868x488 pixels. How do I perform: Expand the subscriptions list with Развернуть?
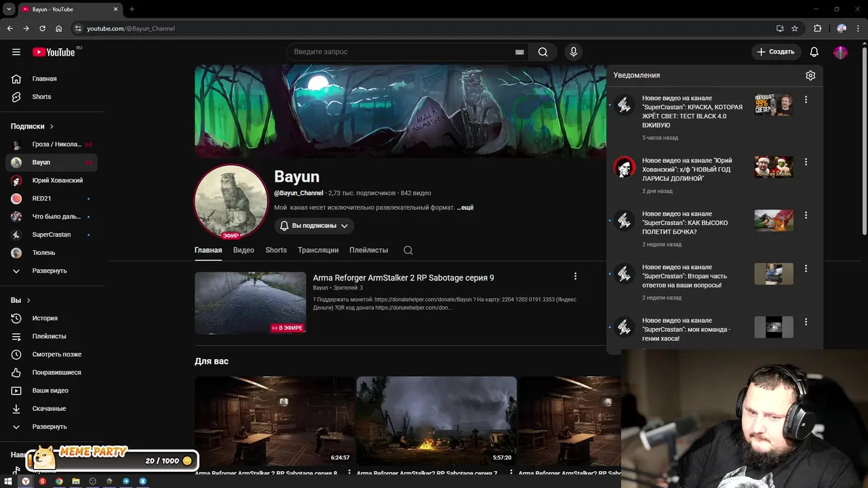tap(52, 270)
